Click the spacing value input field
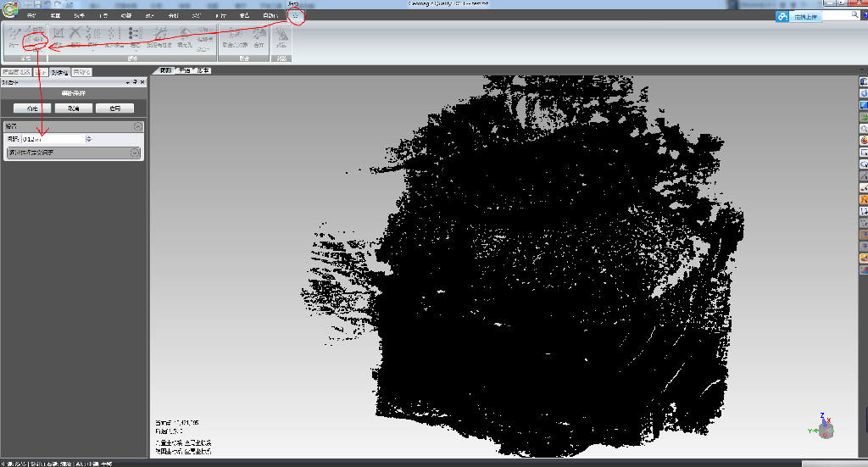Image resolution: width=868 pixels, height=467 pixels. (53, 140)
